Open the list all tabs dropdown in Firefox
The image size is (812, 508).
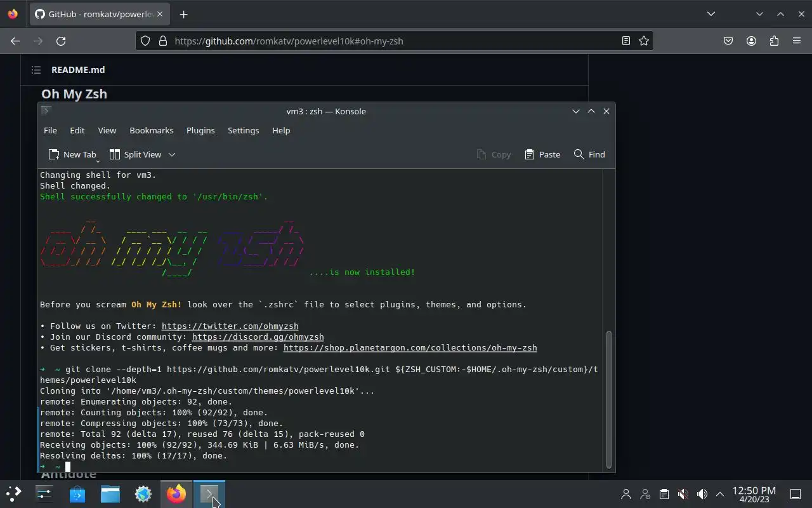pos(711,14)
